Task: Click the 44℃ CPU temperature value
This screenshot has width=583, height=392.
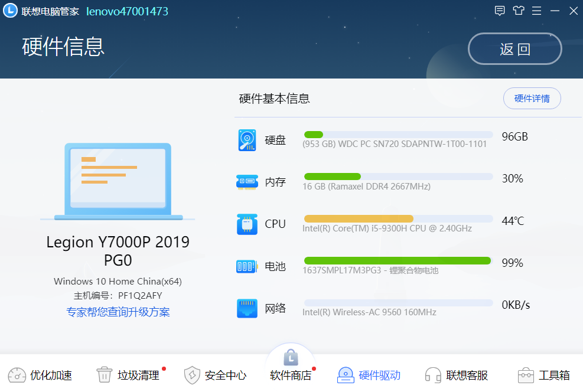Action: pos(513,221)
